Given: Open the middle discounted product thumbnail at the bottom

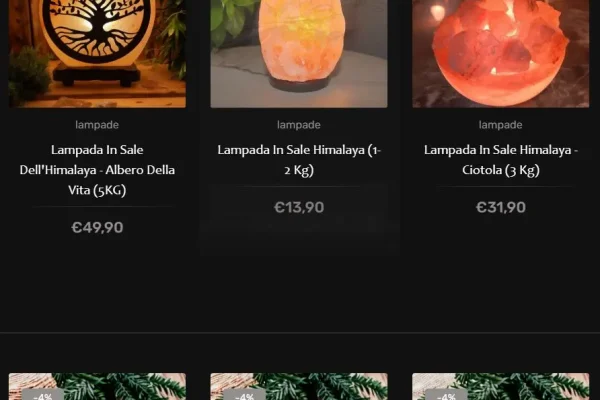Looking at the screenshot, I should point(299,387).
